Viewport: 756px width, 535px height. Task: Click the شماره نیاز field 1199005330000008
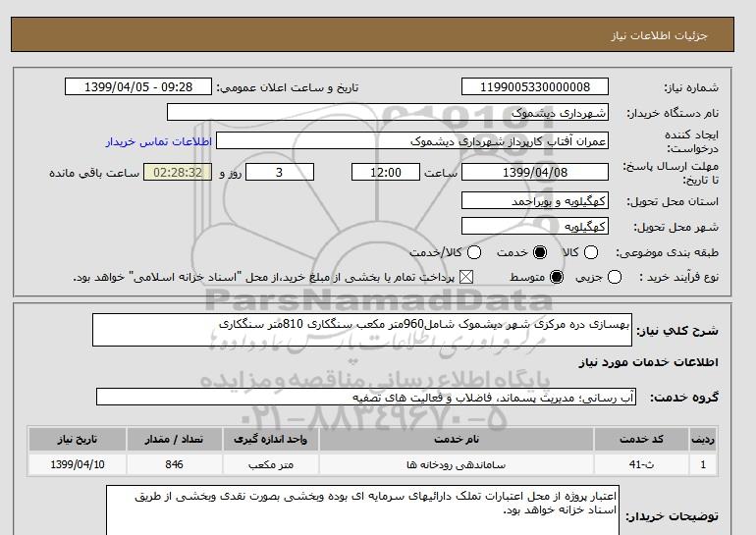[x=535, y=87]
